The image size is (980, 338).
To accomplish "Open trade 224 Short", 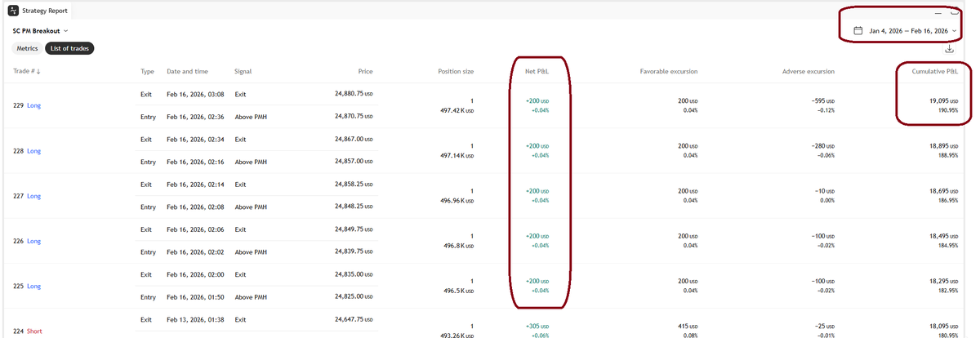I will (x=29, y=331).
